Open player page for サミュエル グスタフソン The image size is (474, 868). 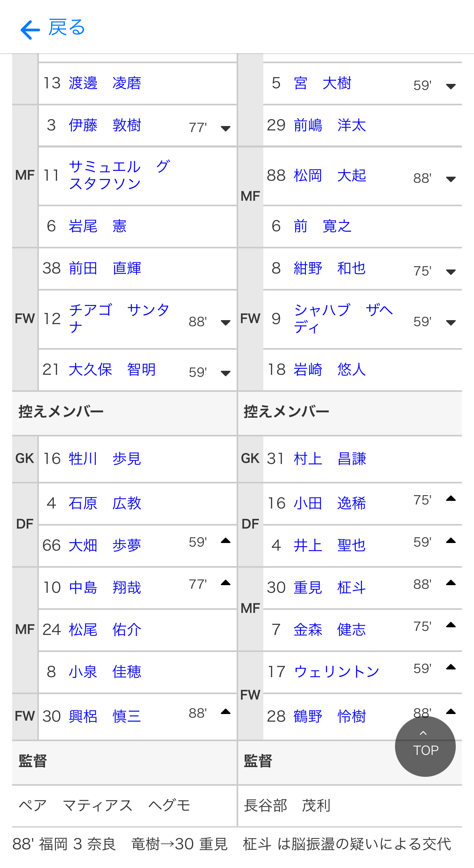coord(120,175)
